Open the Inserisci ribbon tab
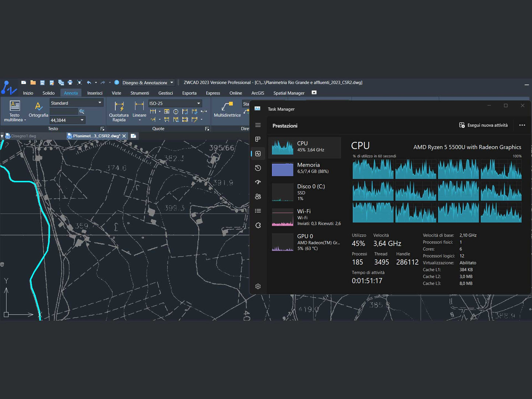The height and width of the screenshot is (399, 532). click(x=95, y=93)
